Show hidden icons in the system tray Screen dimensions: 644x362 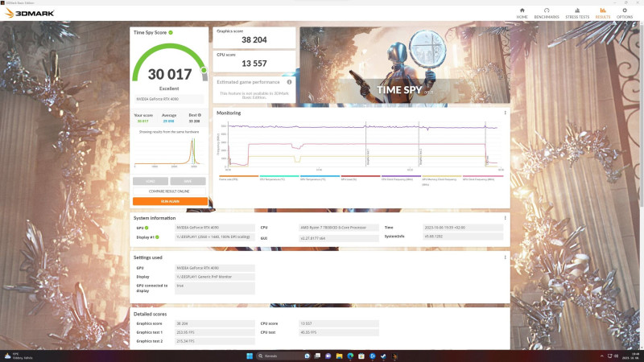601,356
